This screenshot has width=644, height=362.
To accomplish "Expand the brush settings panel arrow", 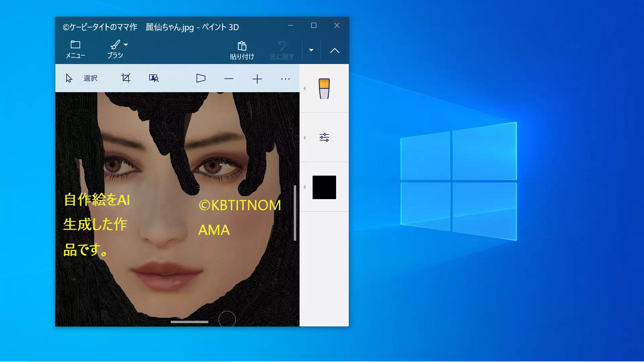I will [x=305, y=138].
